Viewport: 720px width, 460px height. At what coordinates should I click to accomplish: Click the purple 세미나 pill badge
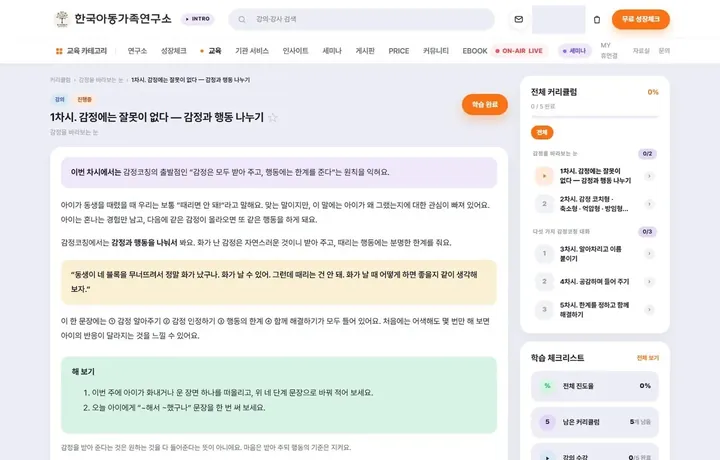(x=574, y=51)
